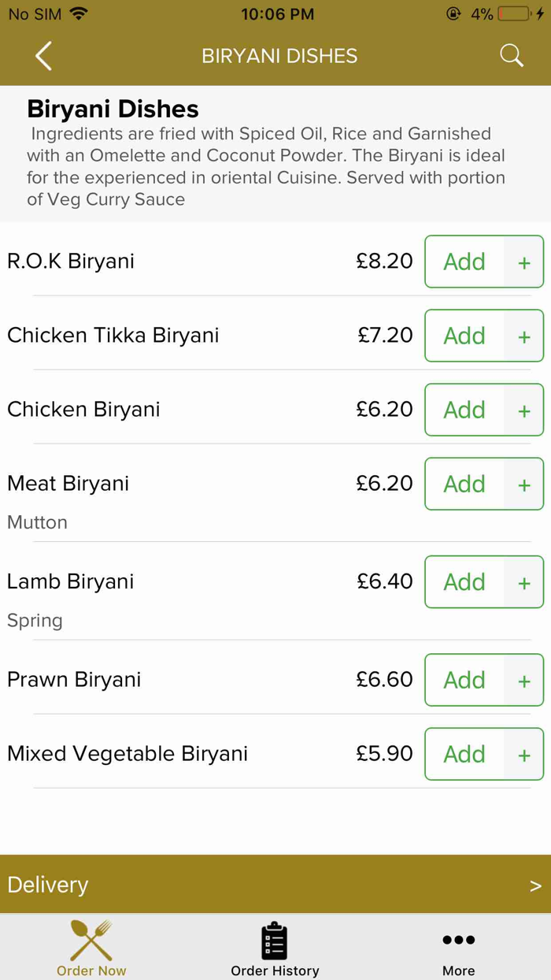This screenshot has height=980, width=551.
Task: Open the More tab
Action: [x=458, y=948]
